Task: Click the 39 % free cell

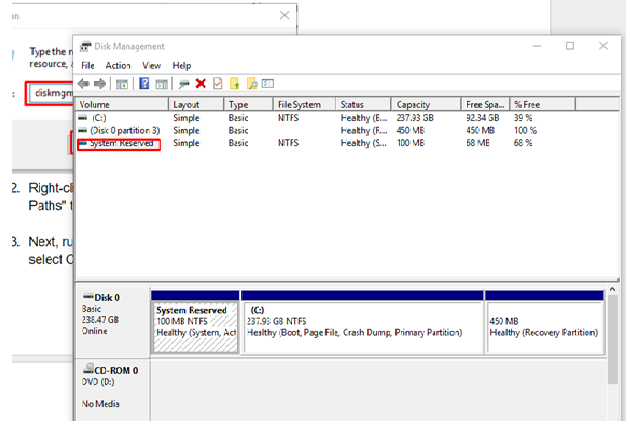Action: [x=523, y=118]
